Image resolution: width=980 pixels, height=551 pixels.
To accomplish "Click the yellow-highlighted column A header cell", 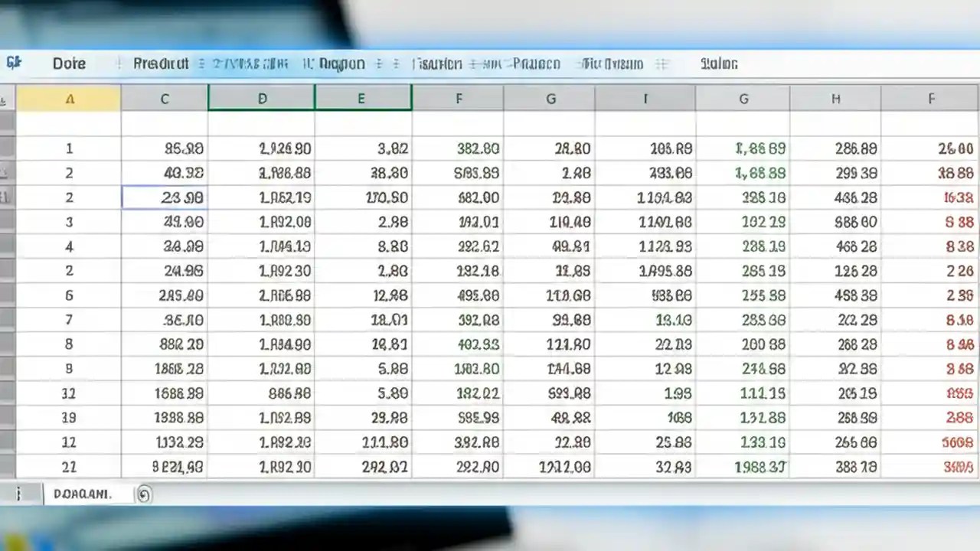I will pos(70,99).
